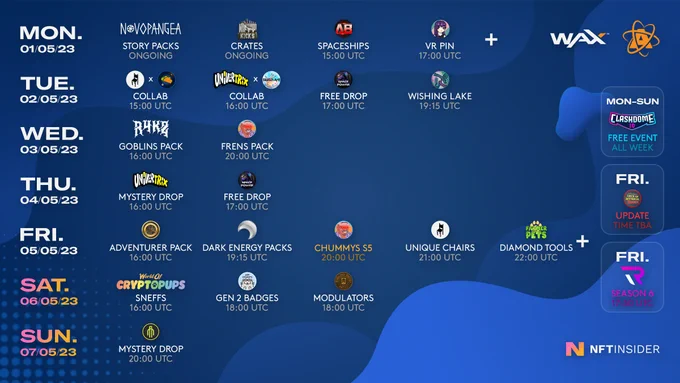680x383 pixels.
Task: Click the "TUE. 02/05/23" date label
Action: [49, 90]
